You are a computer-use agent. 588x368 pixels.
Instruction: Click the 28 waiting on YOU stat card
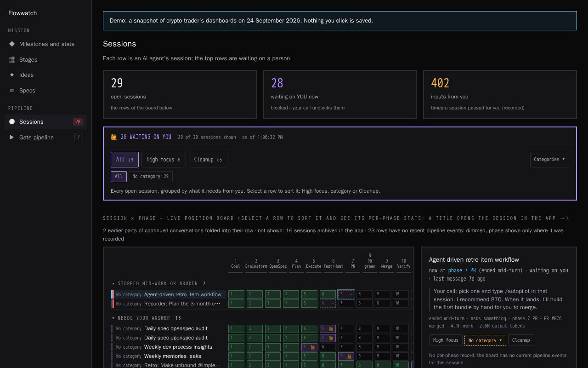pyautogui.click(x=340, y=95)
